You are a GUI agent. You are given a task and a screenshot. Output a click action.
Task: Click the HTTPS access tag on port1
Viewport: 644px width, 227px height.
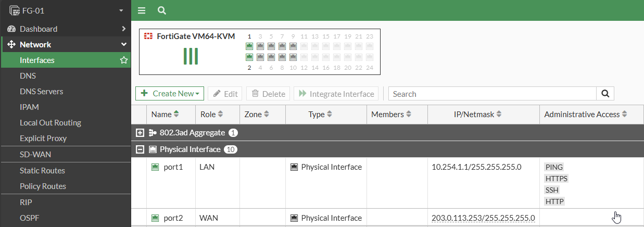coord(557,179)
